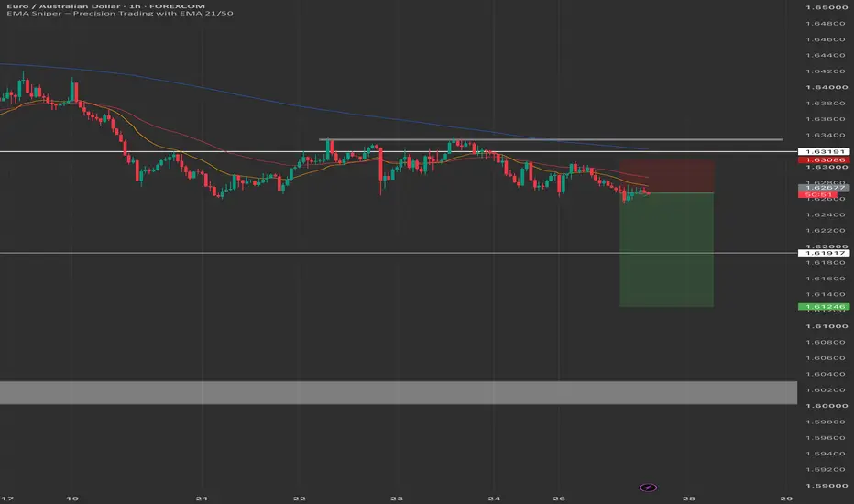This screenshot has width=854, height=504.
Task: Click the 1.60000 price axis label
Action: click(x=827, y=406)
